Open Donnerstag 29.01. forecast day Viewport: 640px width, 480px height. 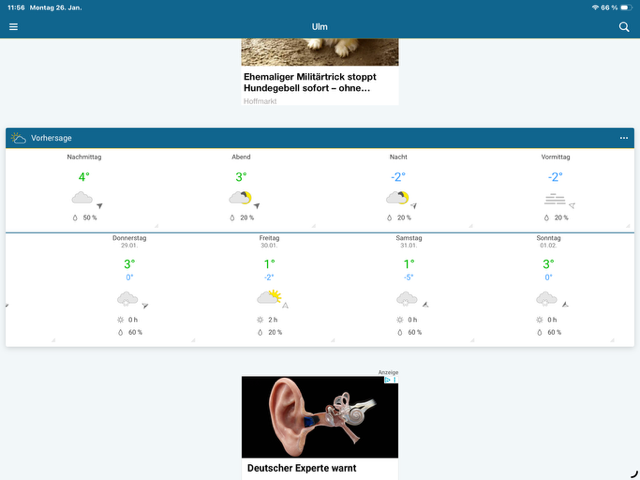128,241
